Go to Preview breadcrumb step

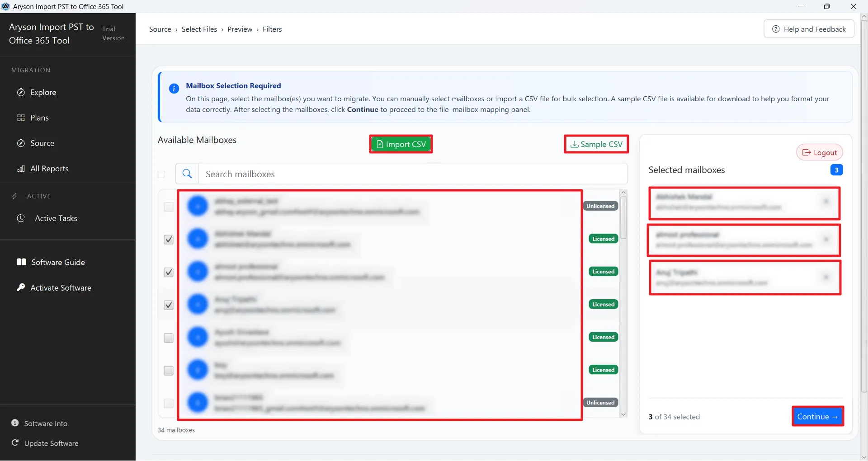240,29
